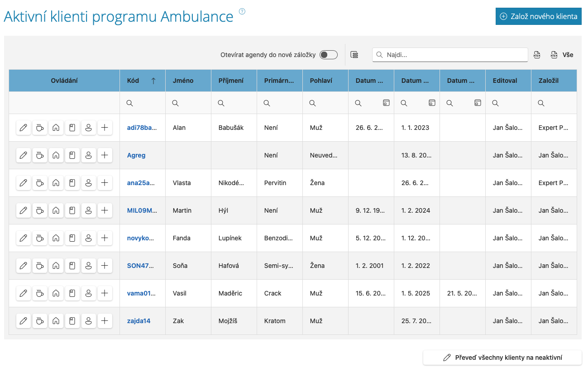Click plus icon in Alan row
The image size is (588, 372).
pos(105,128)
